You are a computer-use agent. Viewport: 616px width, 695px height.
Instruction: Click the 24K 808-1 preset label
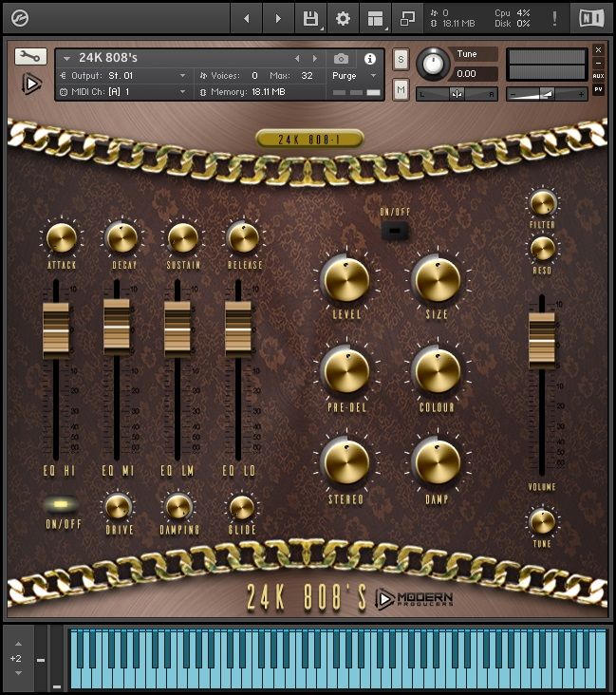pos(309,139)
